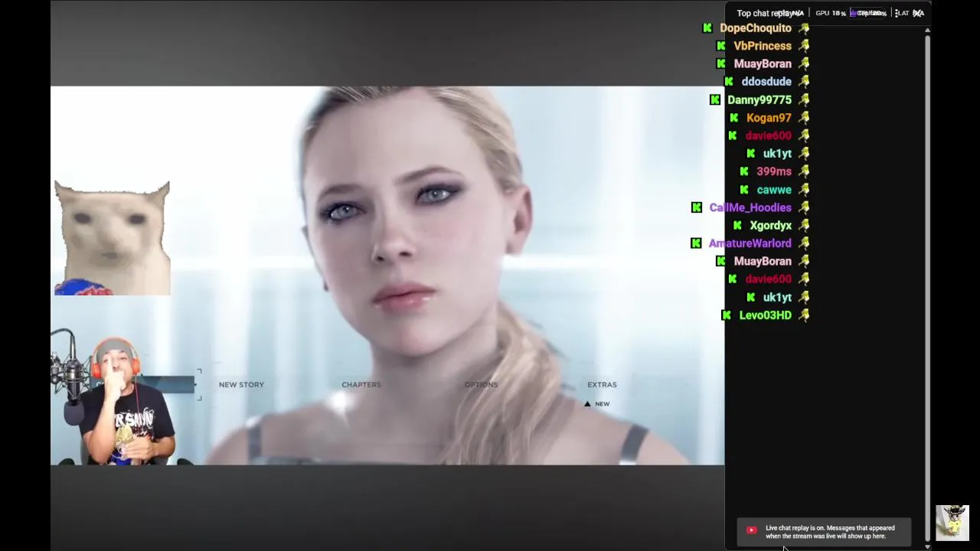The width and height of the screenshot is (980, 551).
Task: Click the Kick badge beside ddosdude
Action: (x=729, y=82)
